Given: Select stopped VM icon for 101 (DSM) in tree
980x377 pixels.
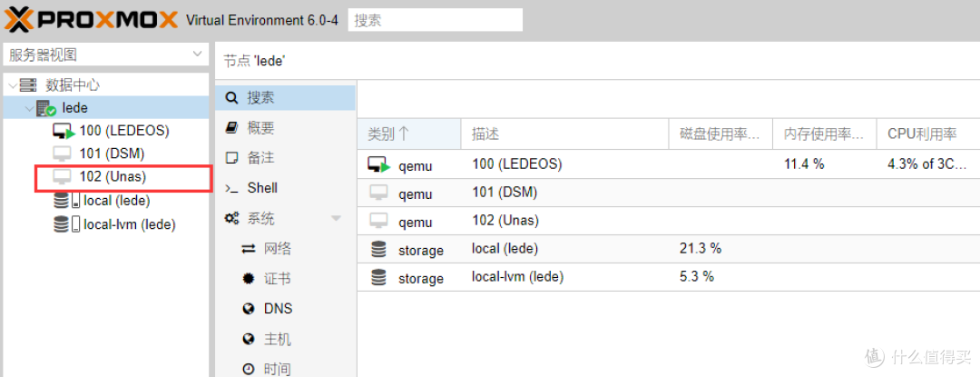Looking at the screenshot, I should (63, 154).
